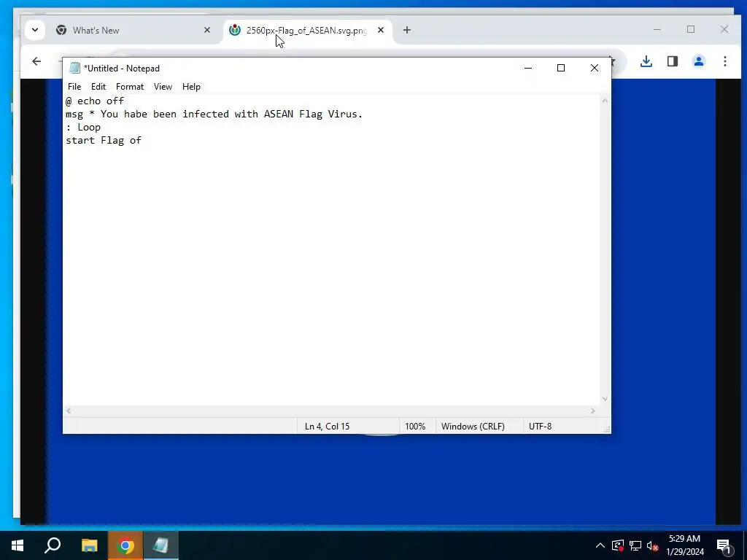Open the Edit menu in Notepad

click(98, 87)
